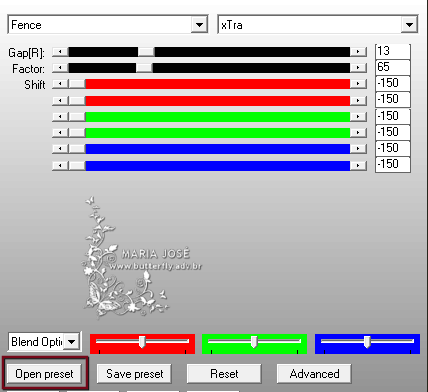Click the blue blend slider thumb
Viewport: 428px width, 392px height.
(x=367, y=342)
